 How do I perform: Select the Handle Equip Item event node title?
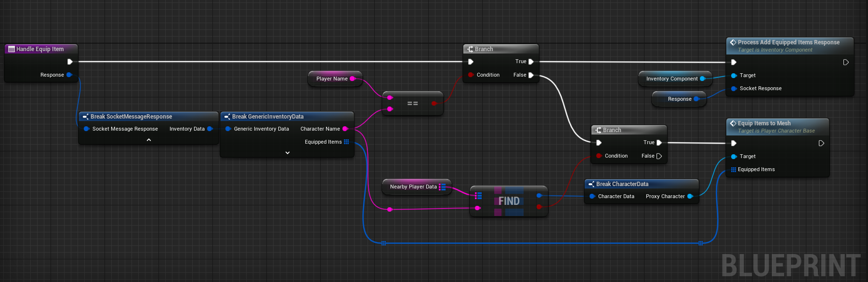[40, 49]
